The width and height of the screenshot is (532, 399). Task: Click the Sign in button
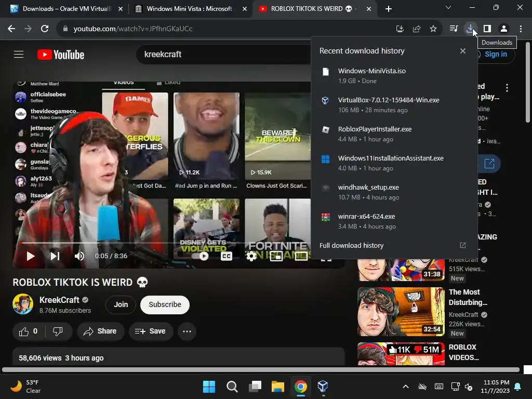click(x=496, y=54)
